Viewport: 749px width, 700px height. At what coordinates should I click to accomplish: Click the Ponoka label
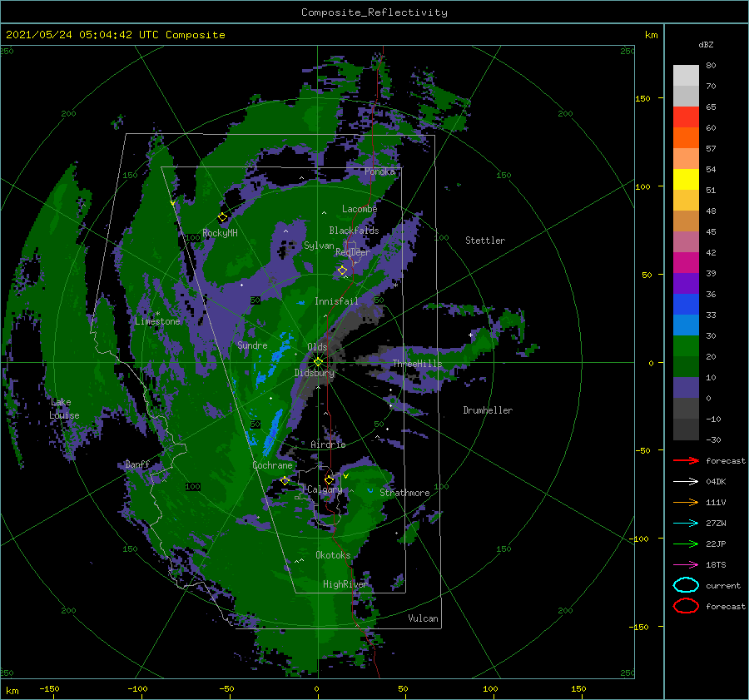[379, 171]
